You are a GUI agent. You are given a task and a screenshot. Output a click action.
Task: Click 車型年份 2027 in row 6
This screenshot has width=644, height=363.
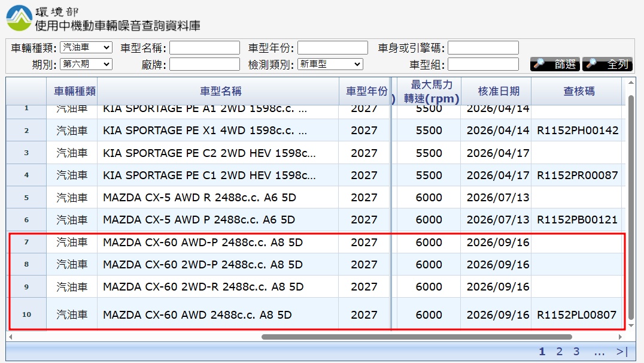pyautogui.click(x=364, y=219)
